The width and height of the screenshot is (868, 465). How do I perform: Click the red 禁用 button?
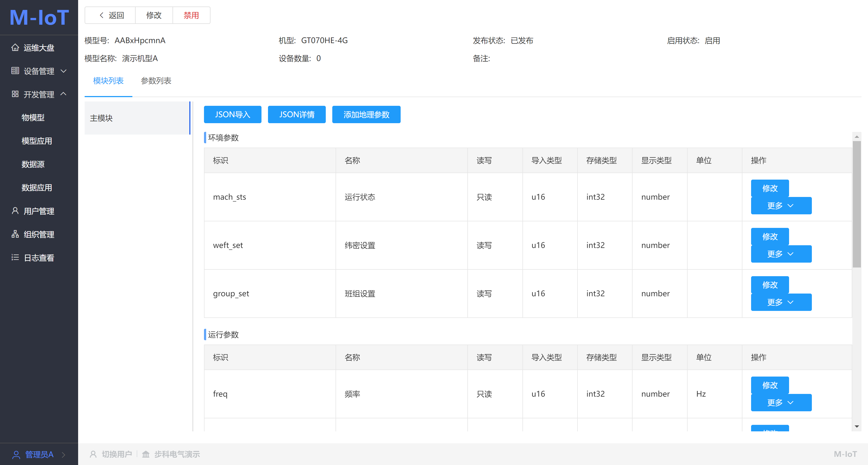pyautogui.click(x=191, y=15)
